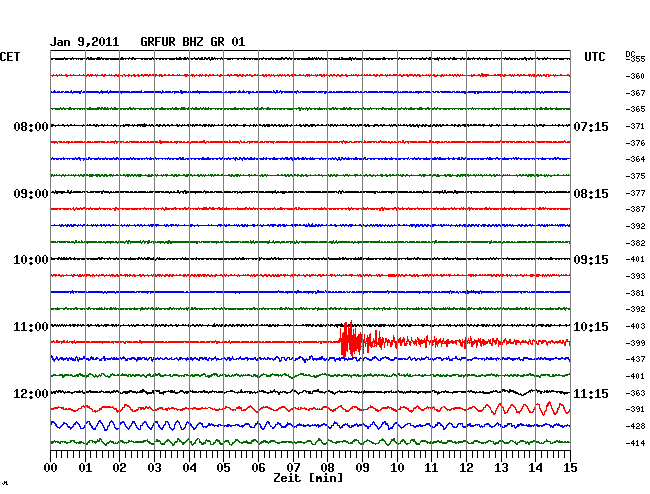Select DC offset value "-428"
650x494 pixels.
635,426
